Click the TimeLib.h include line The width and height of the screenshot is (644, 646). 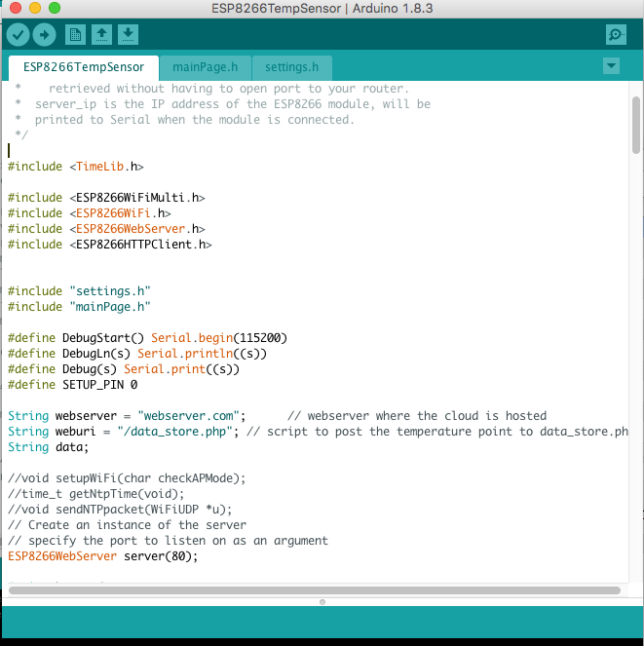76,167
